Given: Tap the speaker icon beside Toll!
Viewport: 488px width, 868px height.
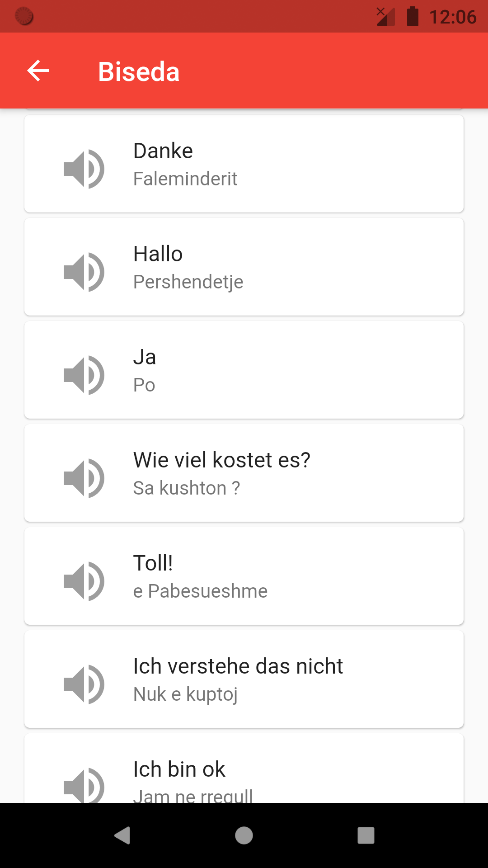Looking at the screenshot, I should [84, 581].
